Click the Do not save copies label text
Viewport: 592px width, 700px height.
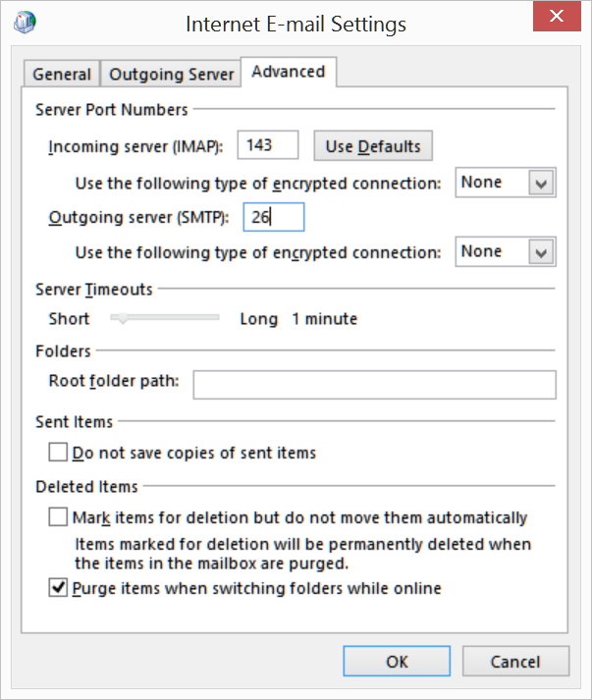coord(194,454)
